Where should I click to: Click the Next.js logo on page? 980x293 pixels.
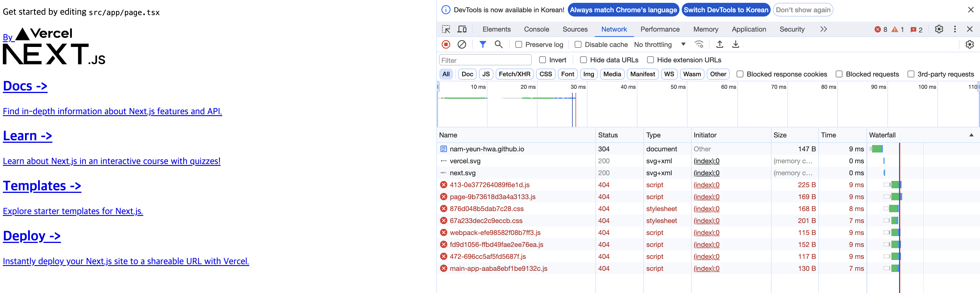click(54, 54)
